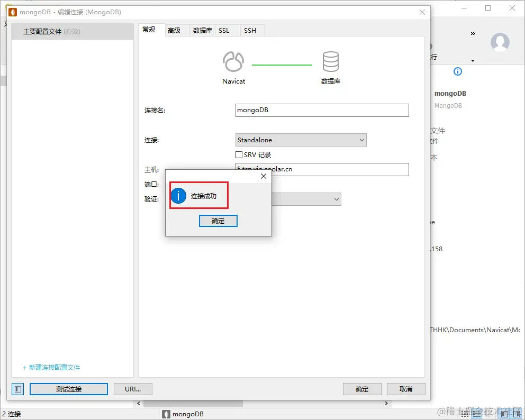Viewport: 525px width, 420px height.
Task: Open the SSL tab
Action: (224, 31)
